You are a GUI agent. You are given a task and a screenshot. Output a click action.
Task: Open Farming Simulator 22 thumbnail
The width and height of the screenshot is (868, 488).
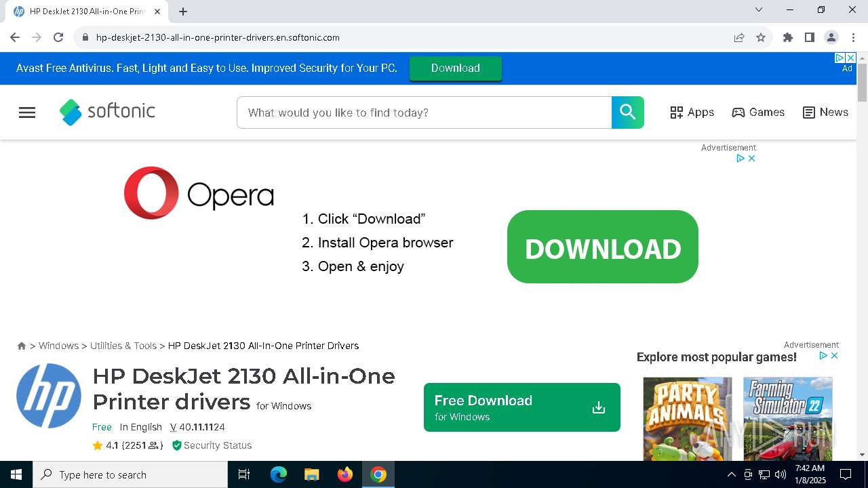point(788,419)
